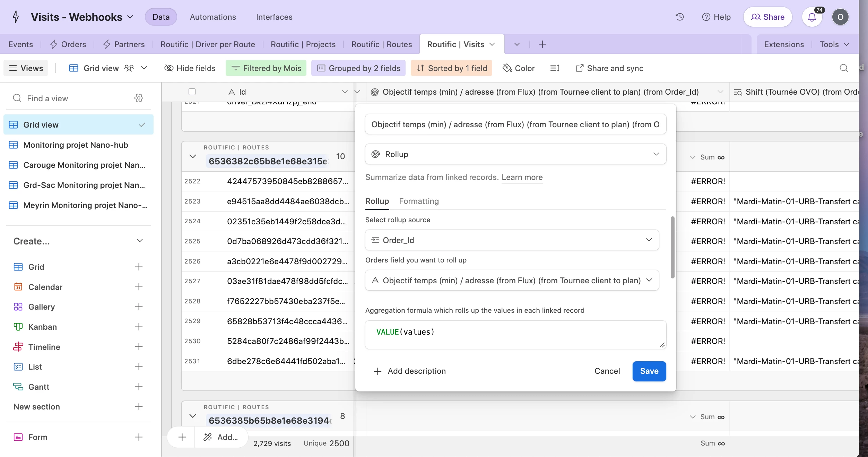Click the search magnifier icon in toolbar
The width and height of the screenshot is (868, 457).
844,68
